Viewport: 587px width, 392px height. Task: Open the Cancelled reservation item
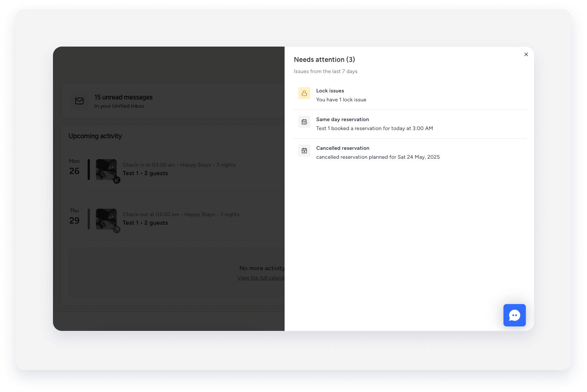(x=410, y=153)
